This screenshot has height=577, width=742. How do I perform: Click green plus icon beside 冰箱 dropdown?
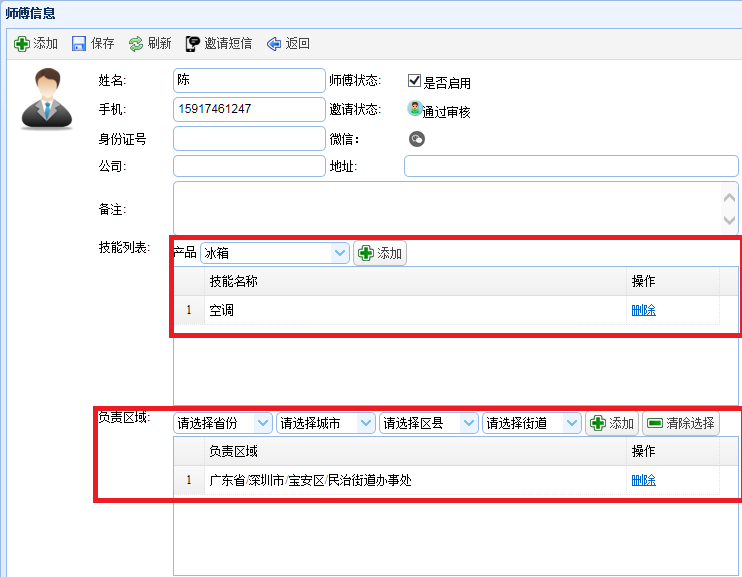click(366, 253)
